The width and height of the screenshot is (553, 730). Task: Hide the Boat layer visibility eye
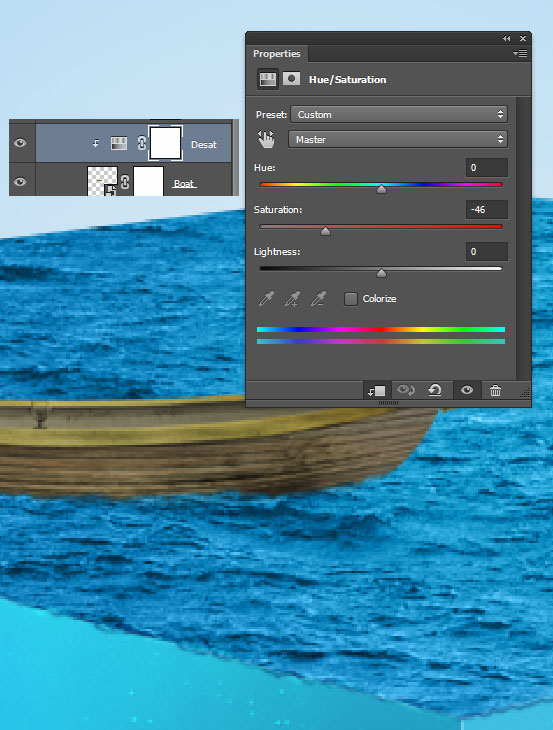coord(20,182)
